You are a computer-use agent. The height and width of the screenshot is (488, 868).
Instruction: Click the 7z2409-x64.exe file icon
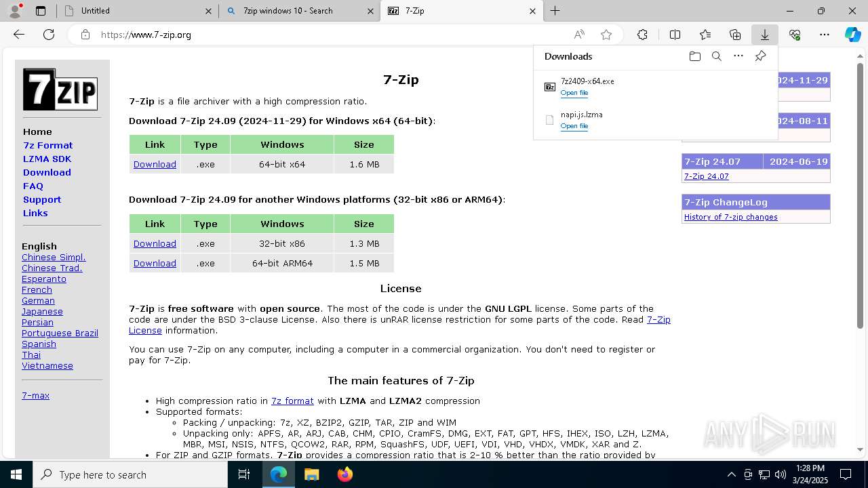(x=550, y=87)
